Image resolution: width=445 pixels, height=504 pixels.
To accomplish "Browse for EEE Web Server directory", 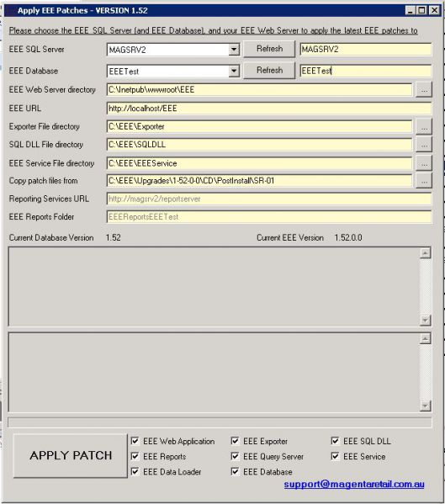I will click(x=424, y=90).
